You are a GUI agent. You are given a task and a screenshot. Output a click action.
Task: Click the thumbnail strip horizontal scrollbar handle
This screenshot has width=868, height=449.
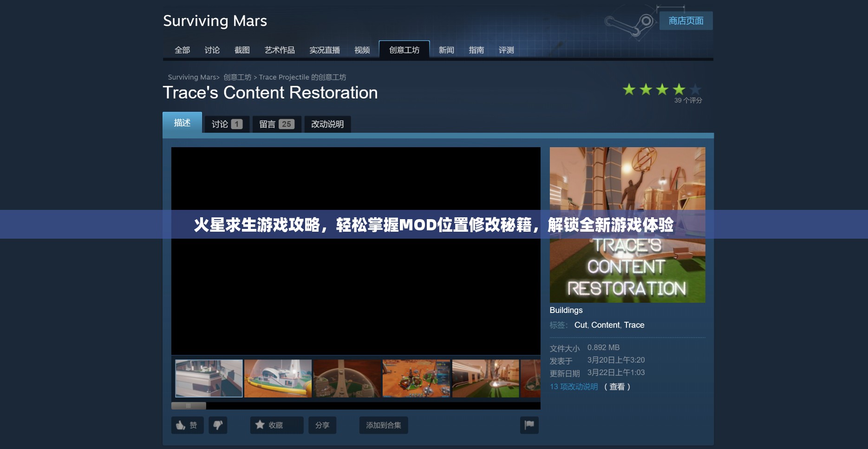coord(189,406)
